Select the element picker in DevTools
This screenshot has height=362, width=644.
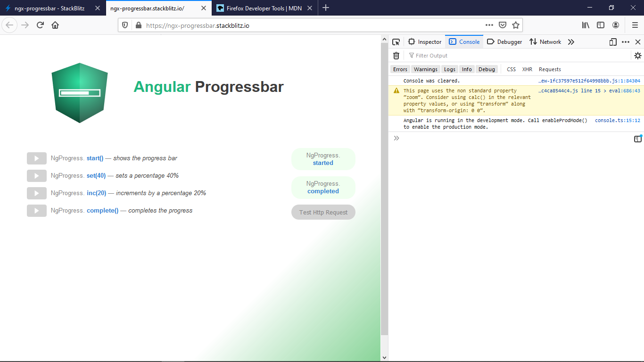point(396,42)
